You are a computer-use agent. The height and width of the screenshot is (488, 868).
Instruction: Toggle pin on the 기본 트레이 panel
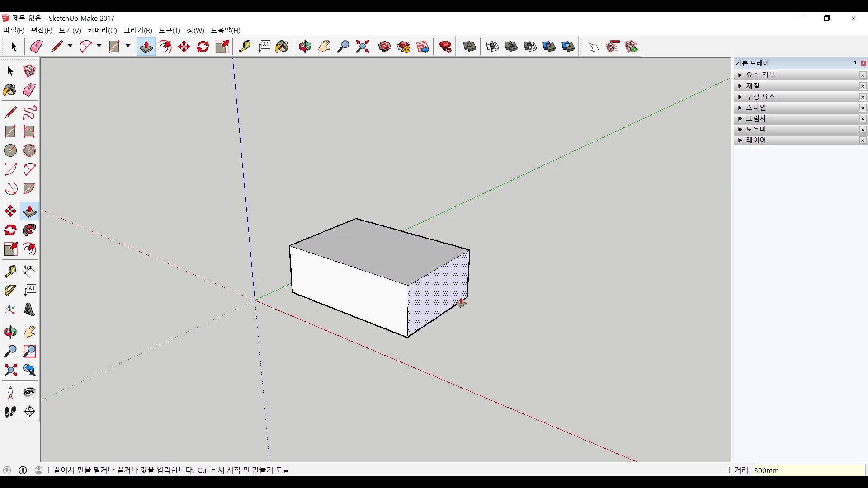point(855,63)
